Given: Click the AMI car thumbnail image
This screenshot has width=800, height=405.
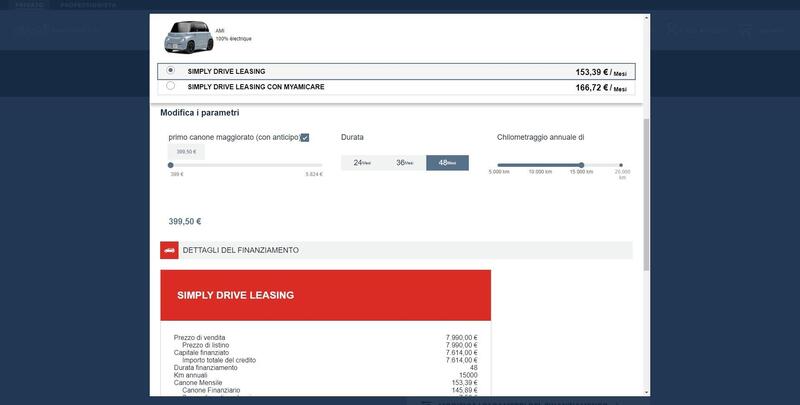Looking at the screenshot, I should [x=188, y=37].
